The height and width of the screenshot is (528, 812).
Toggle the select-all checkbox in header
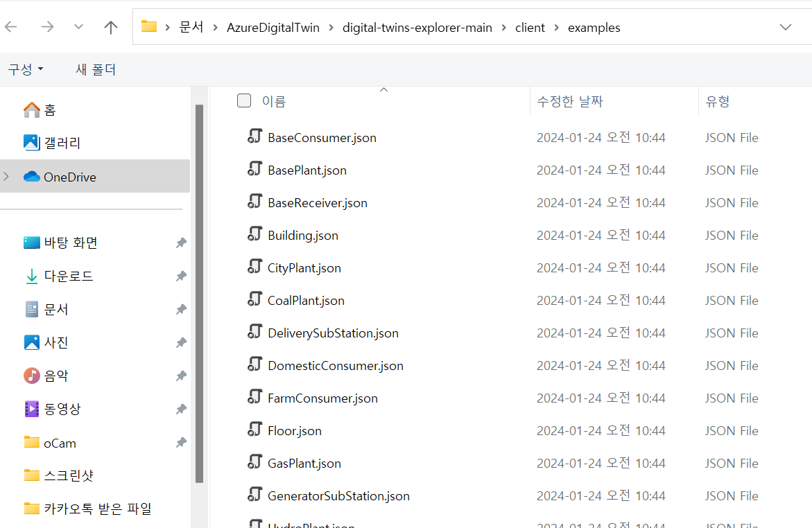244,100
